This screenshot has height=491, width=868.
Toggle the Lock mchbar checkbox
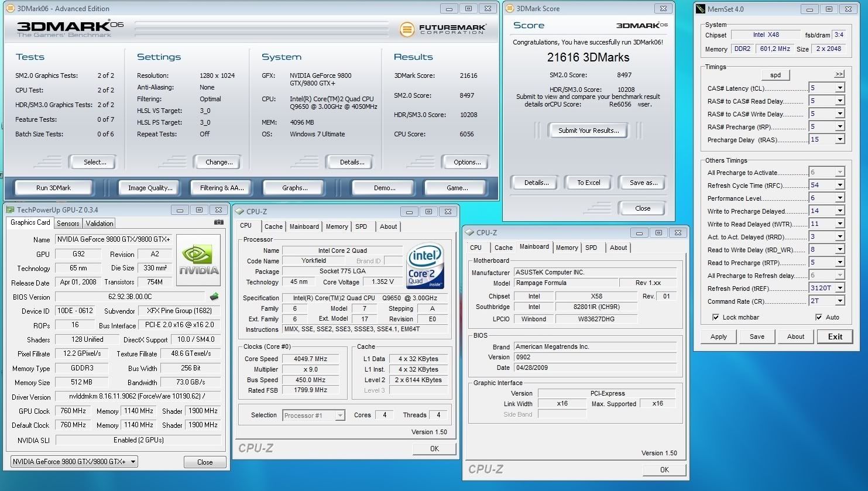[715, 317]
